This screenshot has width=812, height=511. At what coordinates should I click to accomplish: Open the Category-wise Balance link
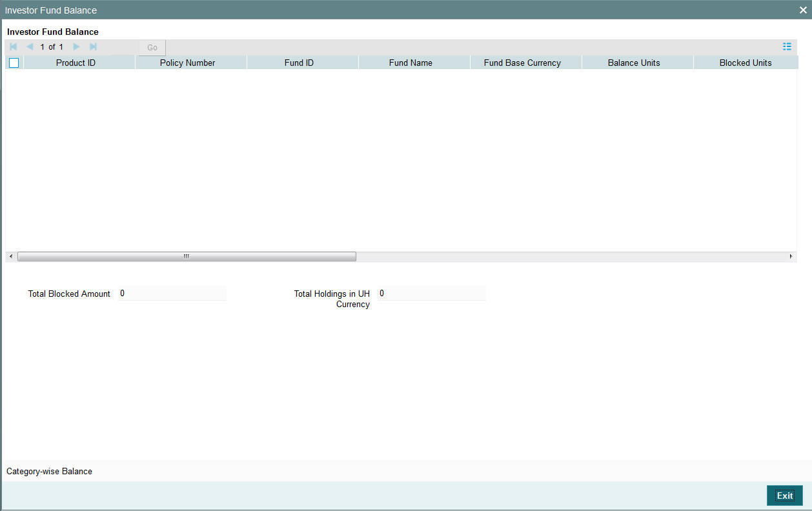click(x=49, y=471)
